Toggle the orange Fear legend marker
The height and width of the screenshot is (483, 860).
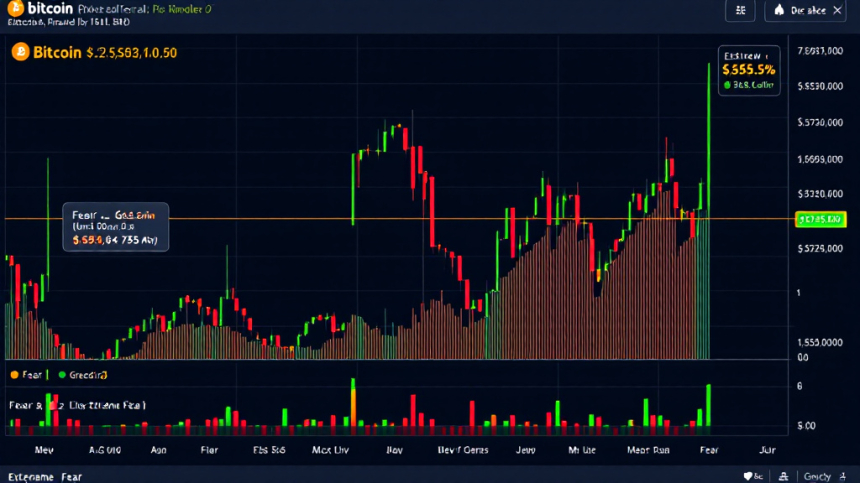(x=14, y=375)
